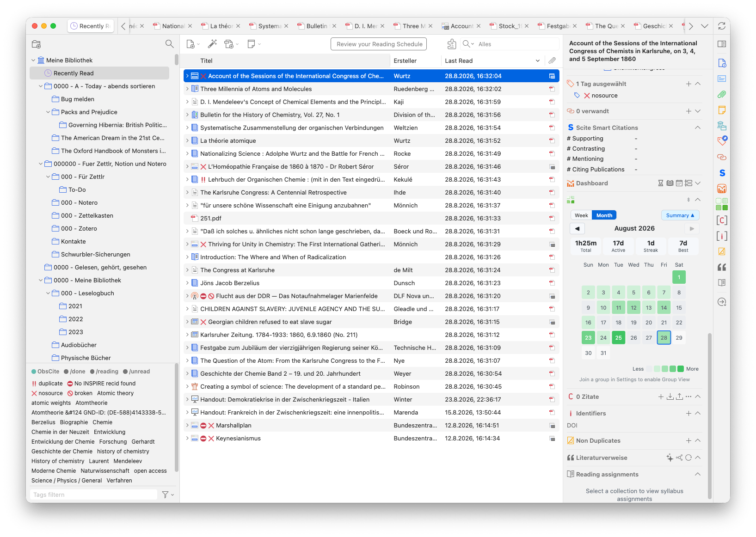The height and width of the screenshot is (537, 756).
Task: Toggle the /done color tag filter
Action: click(x=75, y=372)
